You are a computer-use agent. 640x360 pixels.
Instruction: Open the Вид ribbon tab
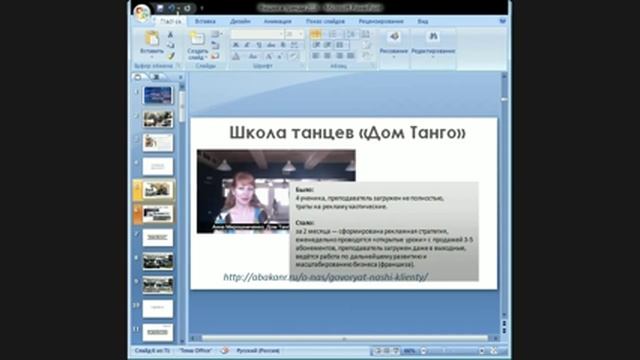(422, 21)
